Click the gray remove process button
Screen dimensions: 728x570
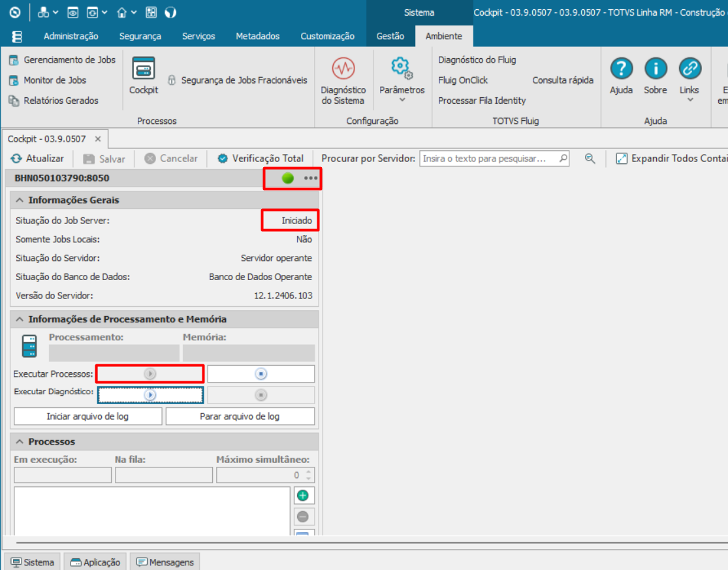pos(303,516)
